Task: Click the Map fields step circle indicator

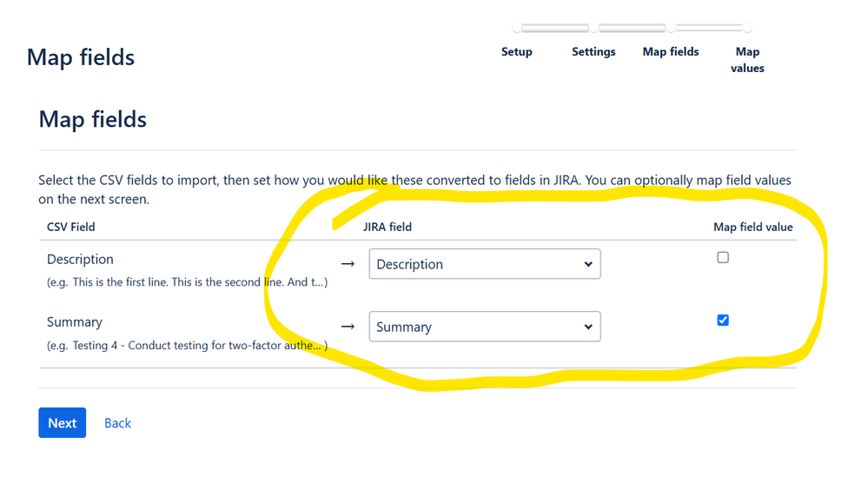Action: point(671,28)
